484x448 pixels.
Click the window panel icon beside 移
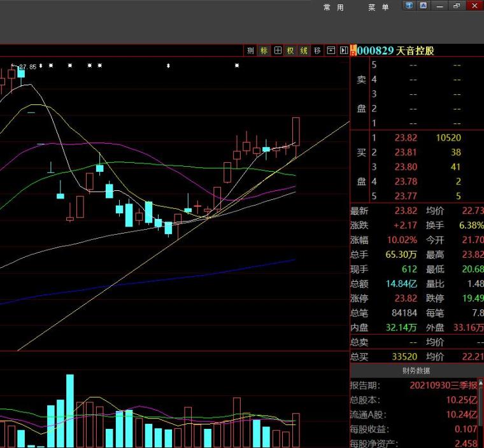pos(331,50)
